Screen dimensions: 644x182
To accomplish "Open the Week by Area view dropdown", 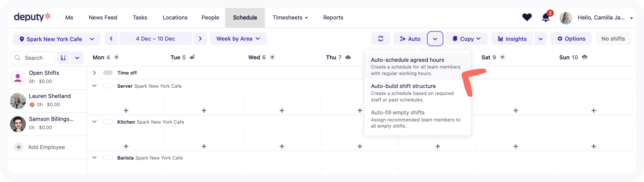I will (239, 39).
